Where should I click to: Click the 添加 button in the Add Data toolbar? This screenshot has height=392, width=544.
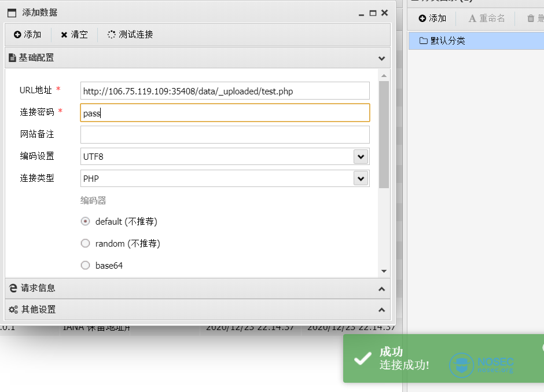(28, 34)
